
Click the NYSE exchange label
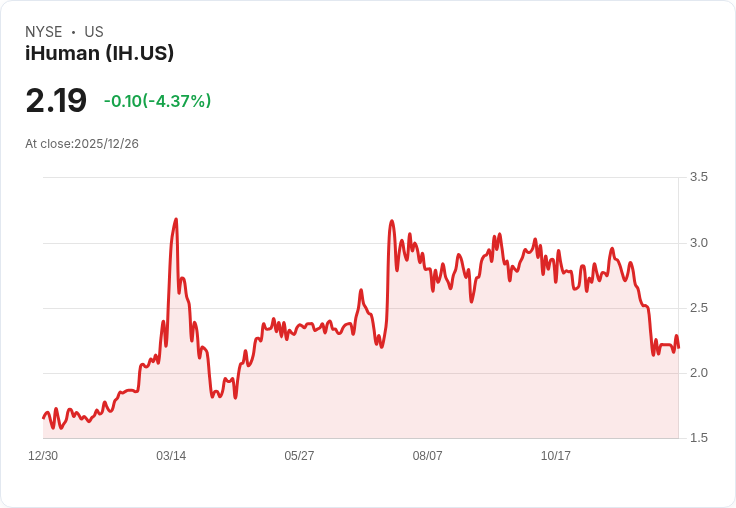[x=43, y=32]
